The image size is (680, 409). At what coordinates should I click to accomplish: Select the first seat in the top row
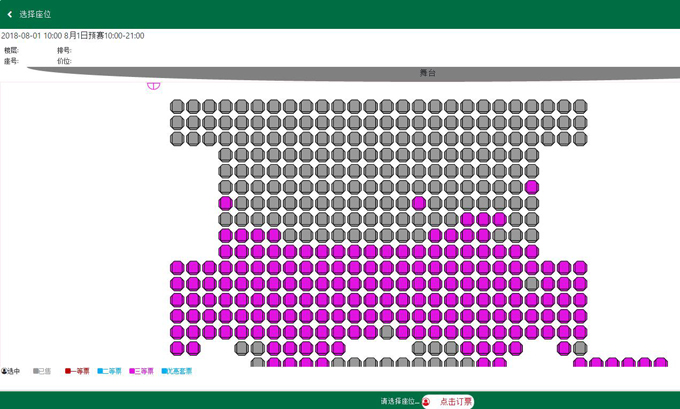pos(177,107)
